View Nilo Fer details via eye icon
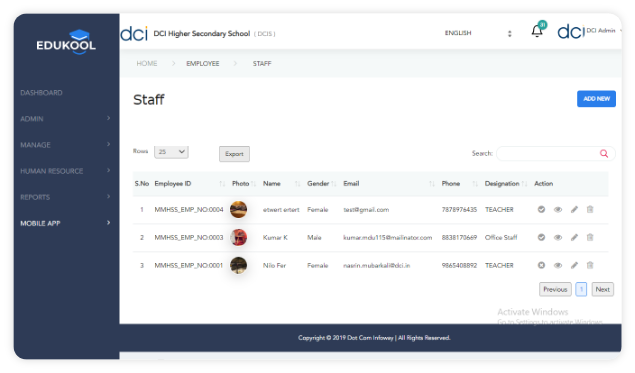This screenshot has height=373, width=635. pyautogui.click(x=558, y=265)
